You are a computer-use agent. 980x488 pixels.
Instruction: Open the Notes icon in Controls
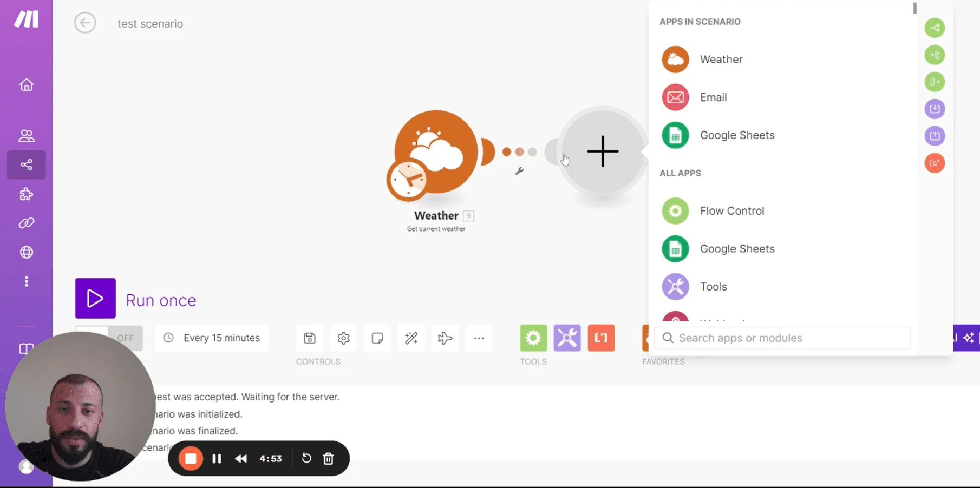tap(377, 338)
